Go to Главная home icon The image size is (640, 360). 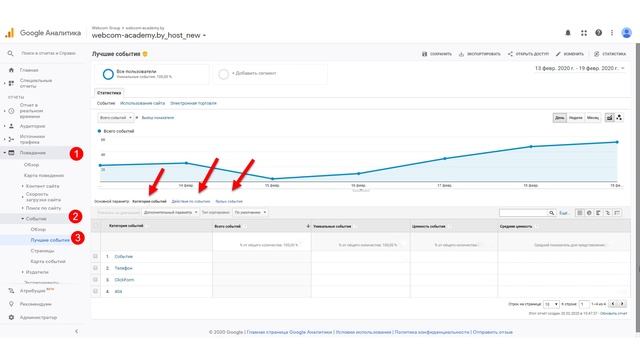[11, 70]
